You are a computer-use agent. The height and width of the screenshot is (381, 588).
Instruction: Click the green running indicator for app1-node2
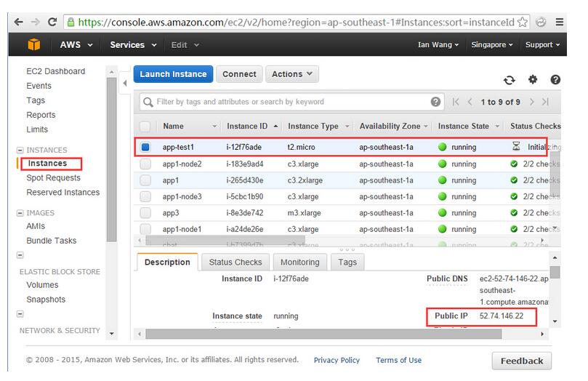point(443,164)
